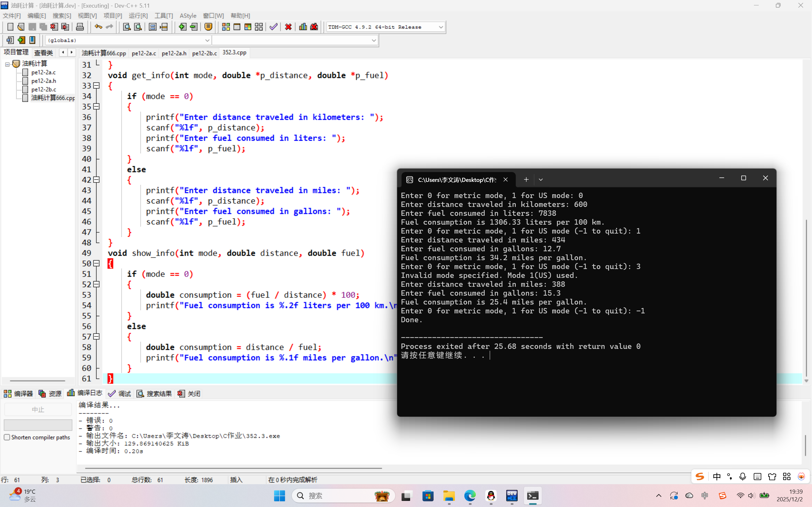The image size is (812, 507).
Task: Click the Compile & Run colored-window icon
Action: point(248,27)
